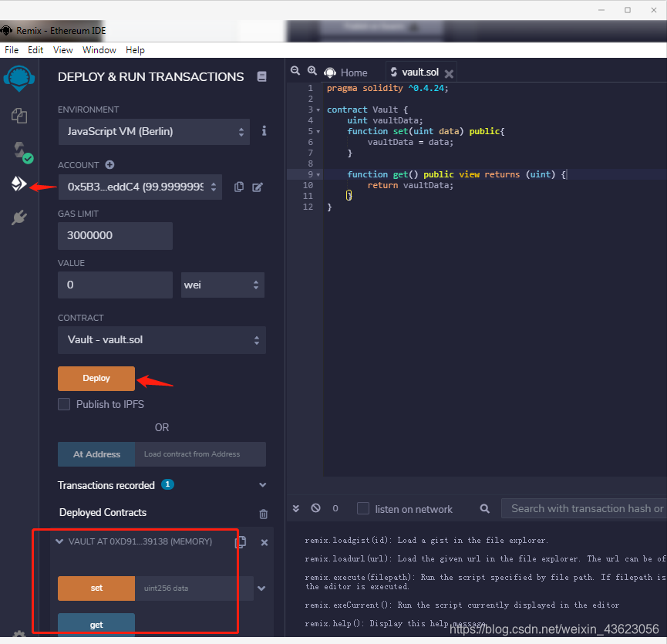Screen dimensions: 667x644
Task: Expand the Transactions recorded section
Action: click(x=262, y=485)
